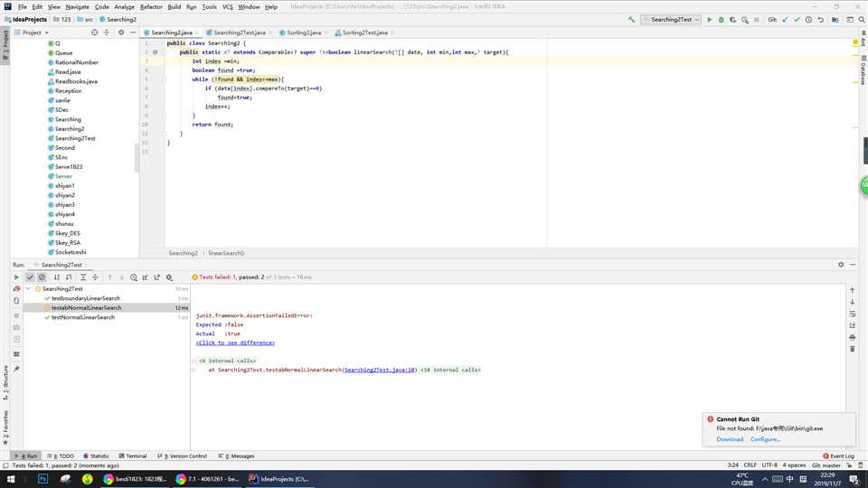
Task: Start Debug from the main toolbar
Action: 722,19
